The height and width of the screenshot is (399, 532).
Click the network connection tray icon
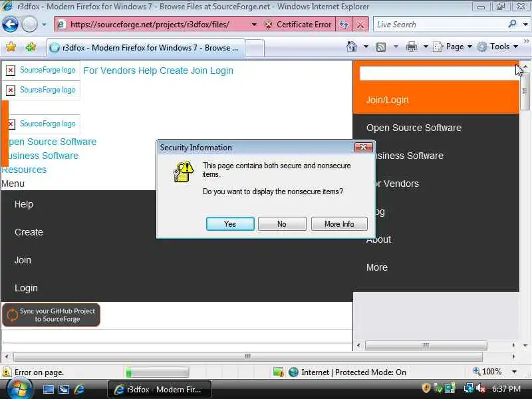(x=469, y=388)
